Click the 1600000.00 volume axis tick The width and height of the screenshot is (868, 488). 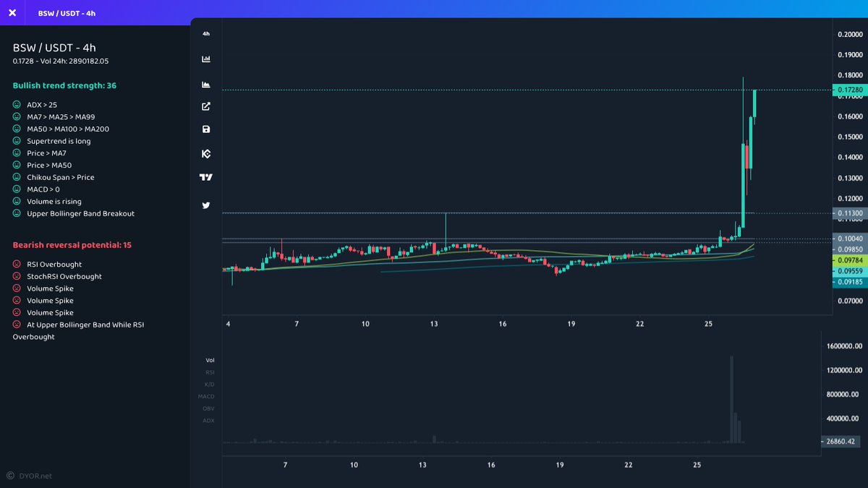point(843,346)
